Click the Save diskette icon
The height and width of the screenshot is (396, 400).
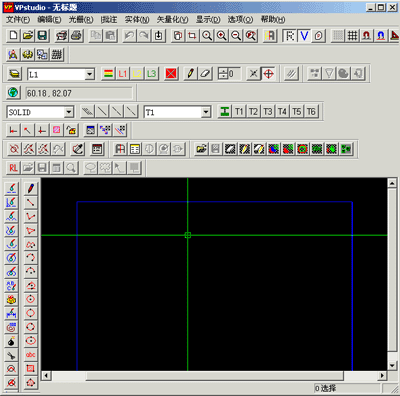click(x=42, y=35)
